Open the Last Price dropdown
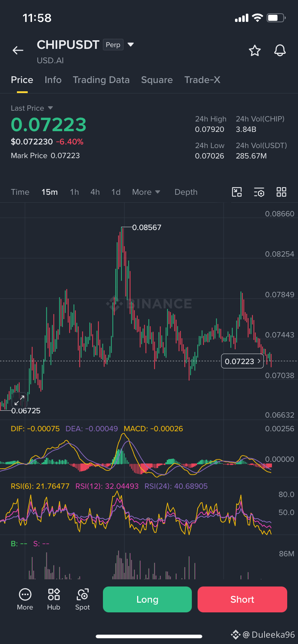The image size is (298, 644). point(32,108)
